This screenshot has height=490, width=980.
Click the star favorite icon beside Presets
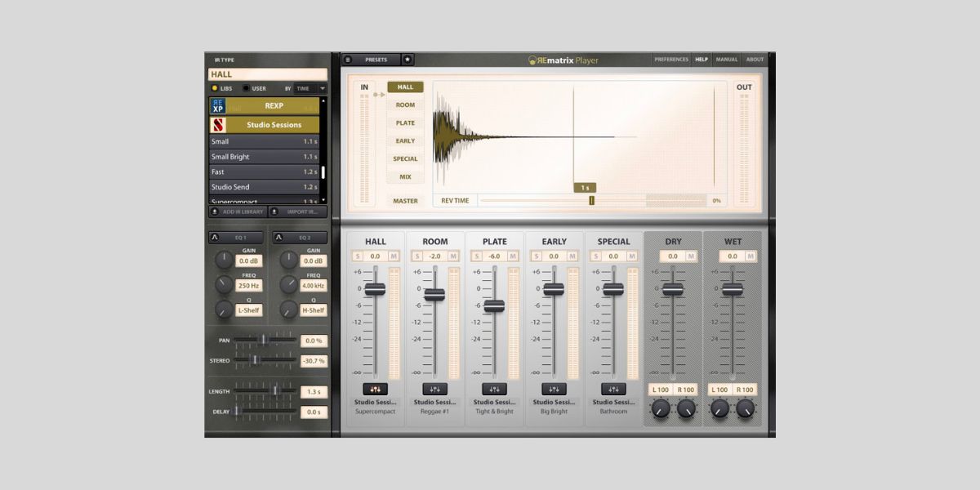(408, 60)
